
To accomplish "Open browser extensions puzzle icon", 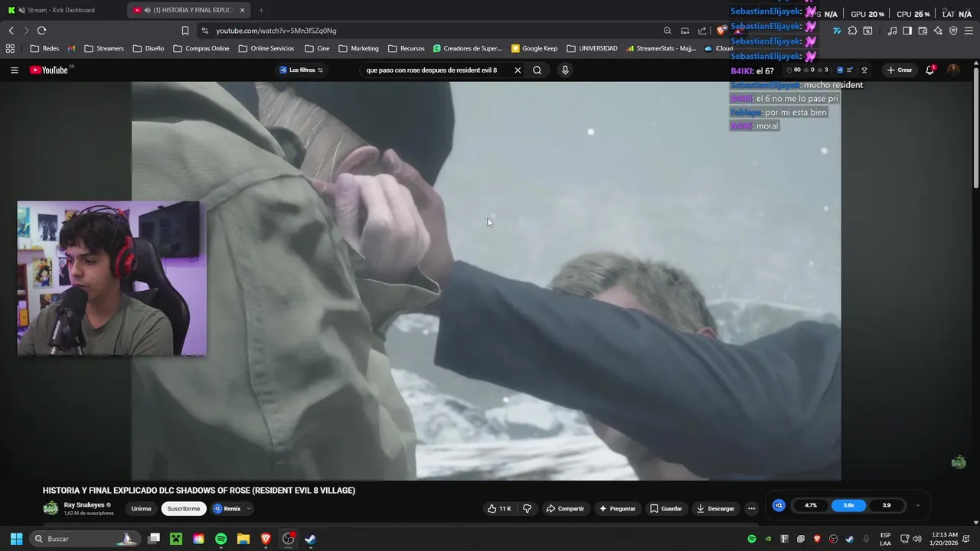I will pos(852,31).
